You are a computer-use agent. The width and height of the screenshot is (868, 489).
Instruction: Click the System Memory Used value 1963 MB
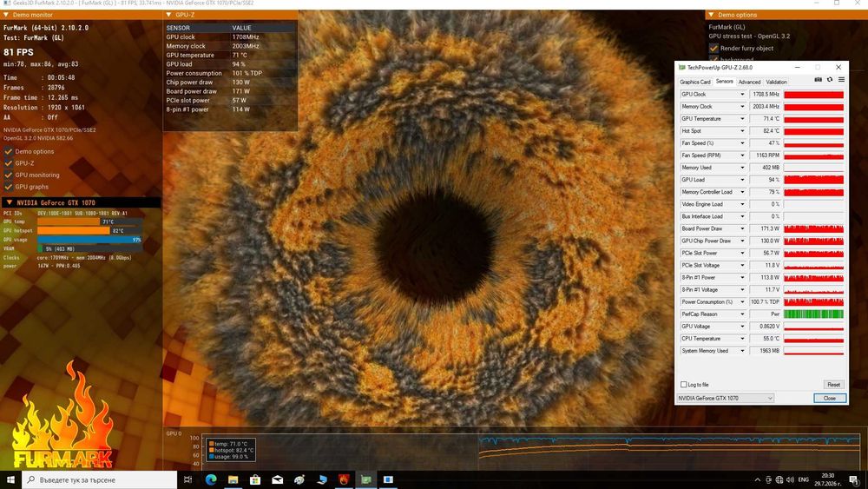(x=765, y=351)
